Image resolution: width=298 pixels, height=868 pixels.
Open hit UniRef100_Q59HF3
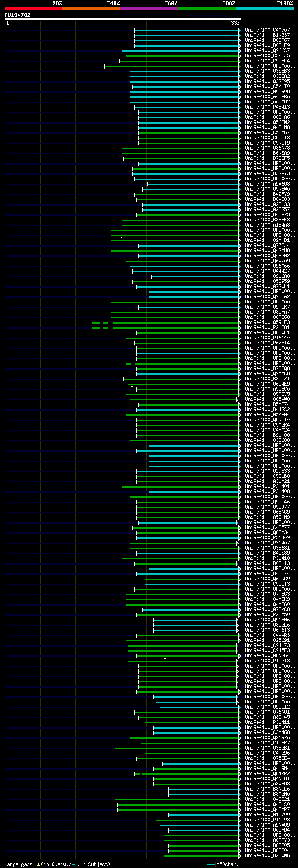coord(267,323)
